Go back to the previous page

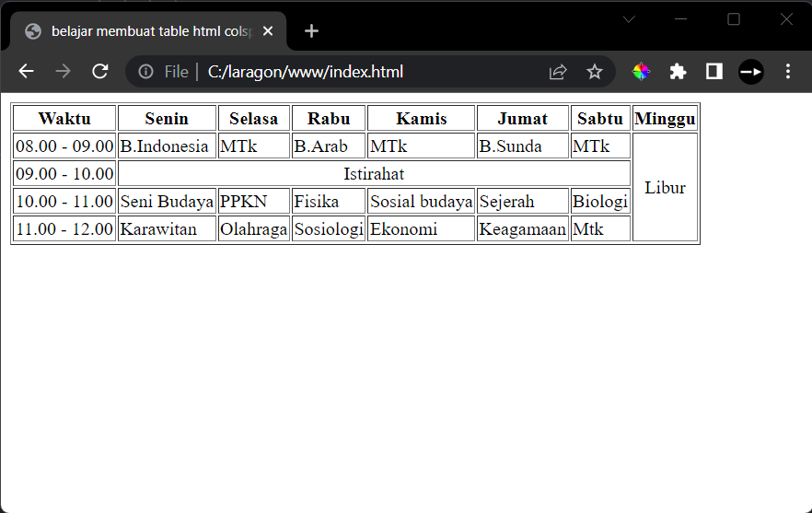pyautogui.click(x=26, y=72)
